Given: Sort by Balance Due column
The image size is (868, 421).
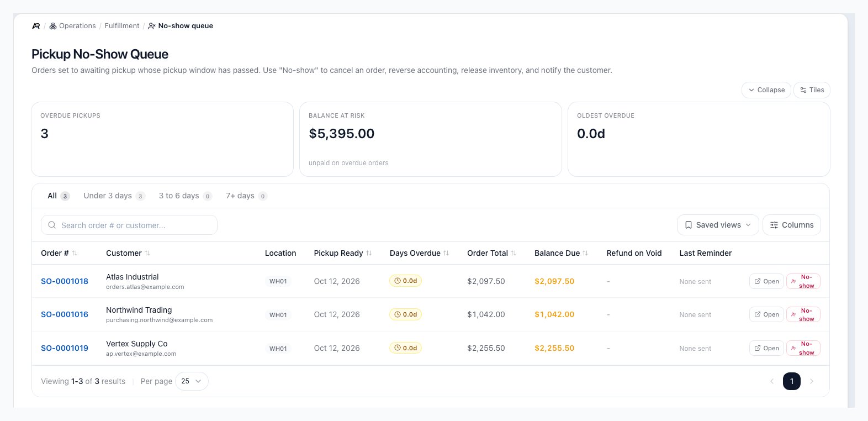Looking at the screenshot, I should coord(562,253).
